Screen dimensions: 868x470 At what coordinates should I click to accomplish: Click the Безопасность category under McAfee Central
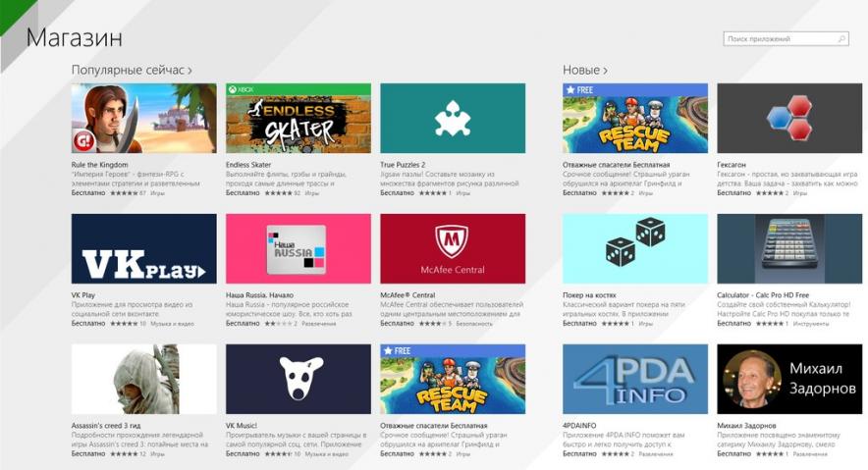pyautogui.click(x=474, y=324)
